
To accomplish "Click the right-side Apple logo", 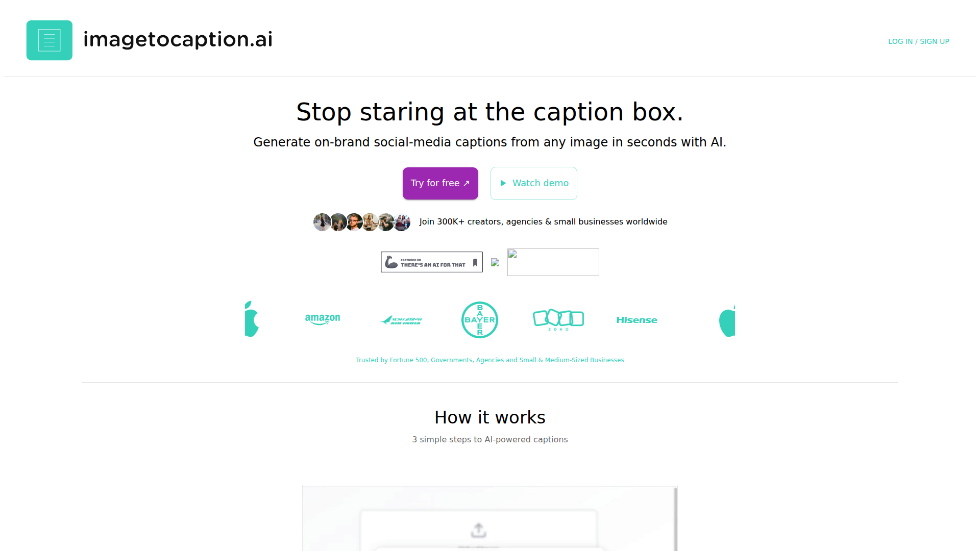I will click(727, 321).
